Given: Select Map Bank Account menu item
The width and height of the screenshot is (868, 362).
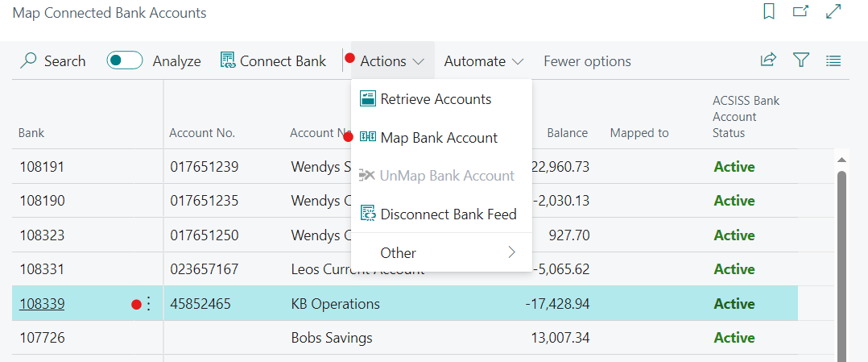Looking at the screenshot, I should tap(439, 138).
